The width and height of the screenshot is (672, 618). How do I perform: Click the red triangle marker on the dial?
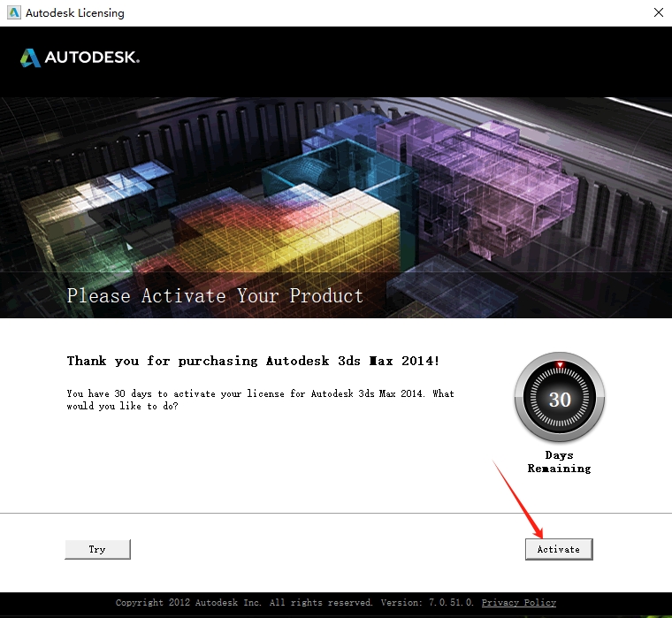[560, 365]
